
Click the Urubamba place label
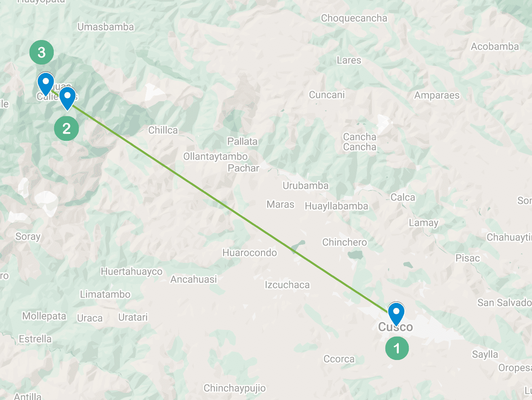(x=306, y=185)
